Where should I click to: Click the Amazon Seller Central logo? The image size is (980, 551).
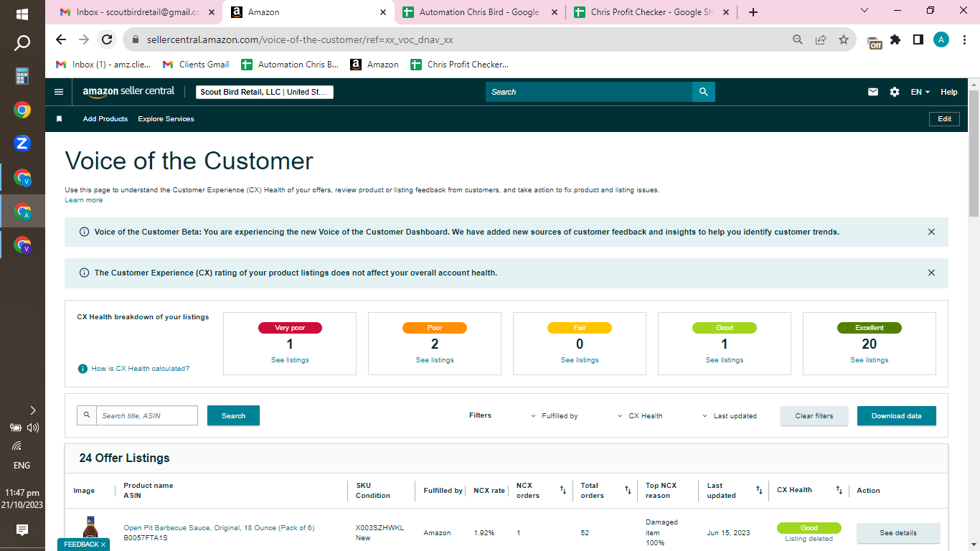(128, 92)
